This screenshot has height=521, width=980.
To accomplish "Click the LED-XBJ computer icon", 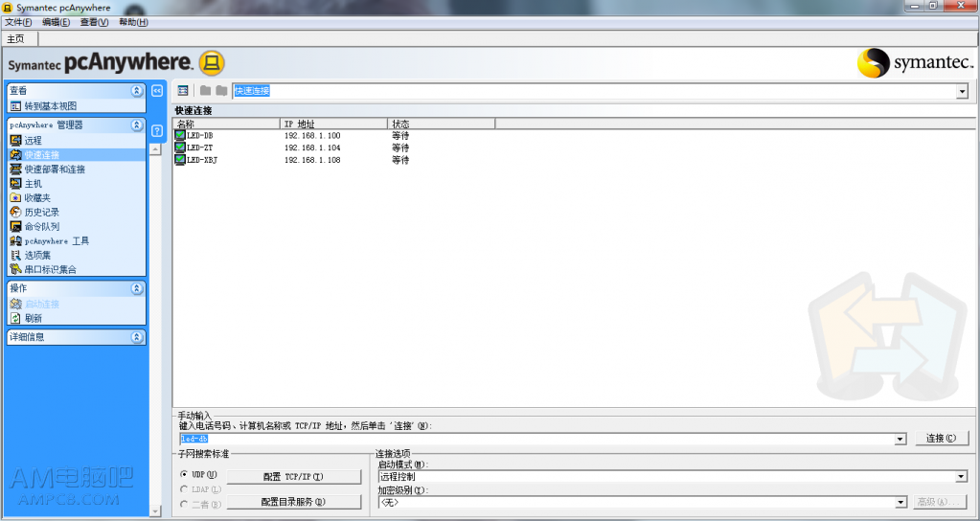I will [180, 160].
